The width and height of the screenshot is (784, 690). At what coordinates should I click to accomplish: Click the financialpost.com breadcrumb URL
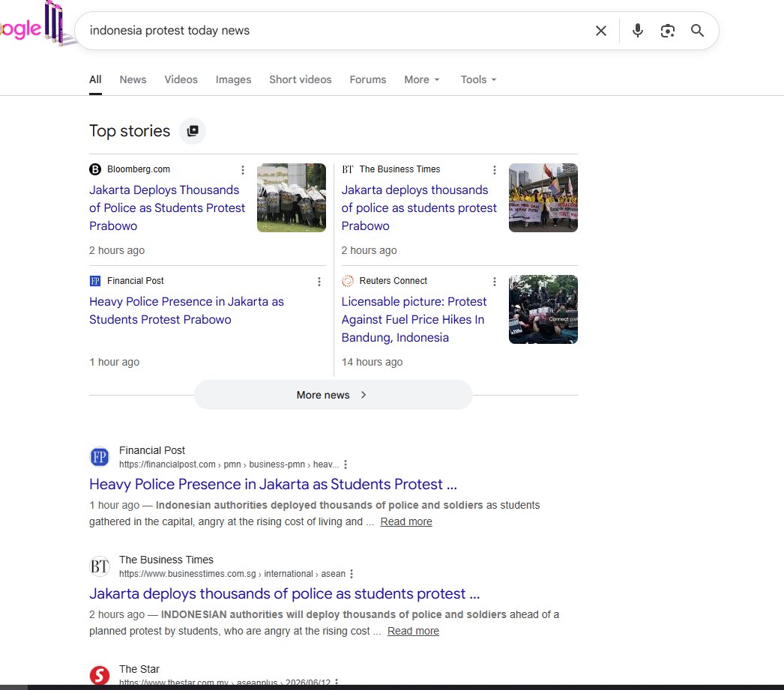pyautogui.click(x=229, y=464)
